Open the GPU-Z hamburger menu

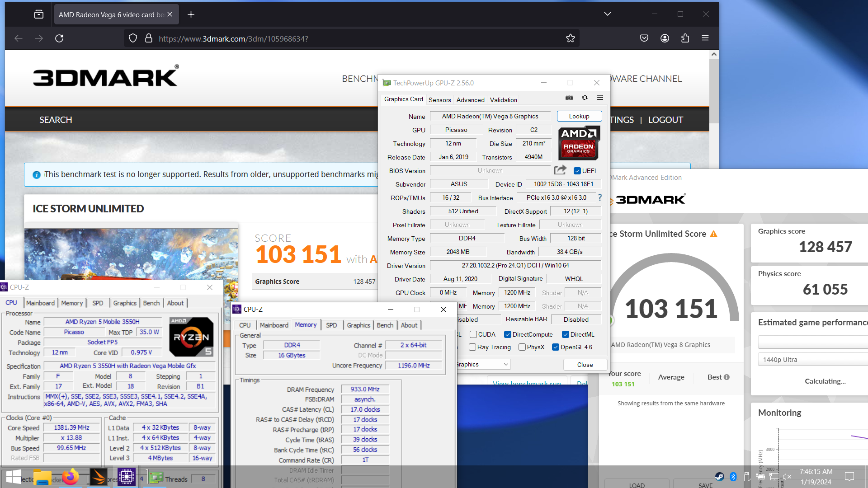[x=600, y=98]
